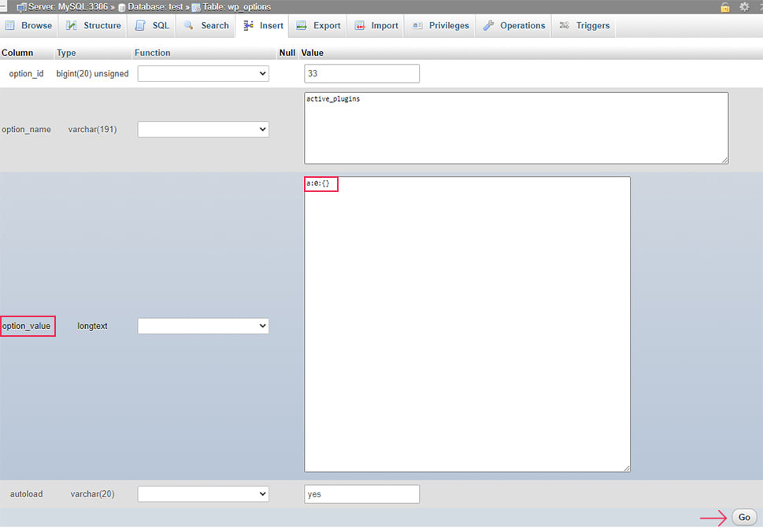Click the Browse tab icon
763x532 pixels.
pos(9,25)
